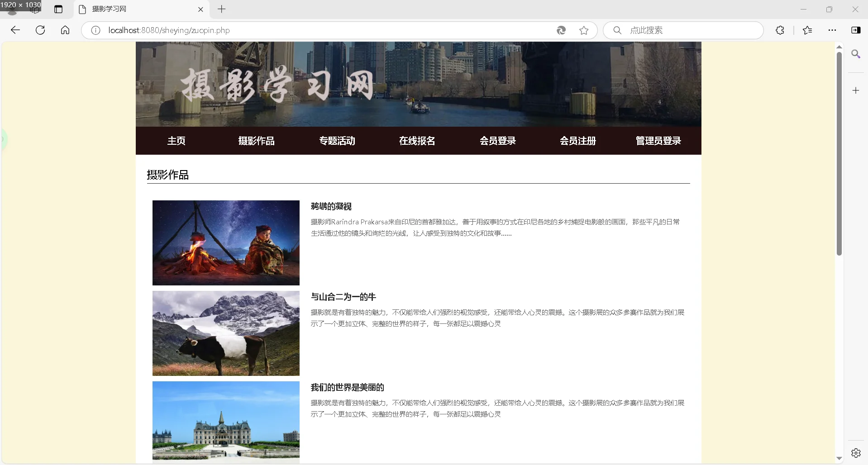The width and height of the screenshot is (868, 465).
Task: Select the sidebar search icon
Action: coord(856,54)
